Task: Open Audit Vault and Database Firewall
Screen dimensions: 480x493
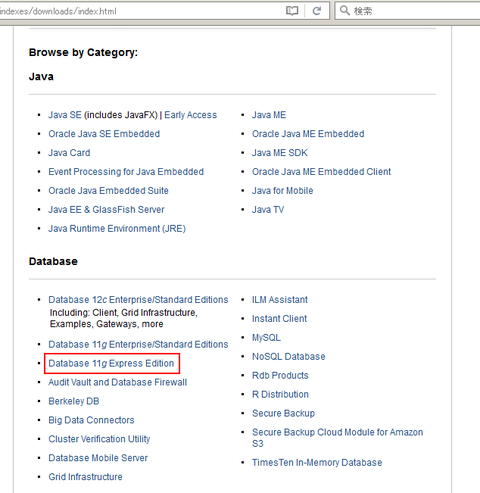Action: click(118, 382)
